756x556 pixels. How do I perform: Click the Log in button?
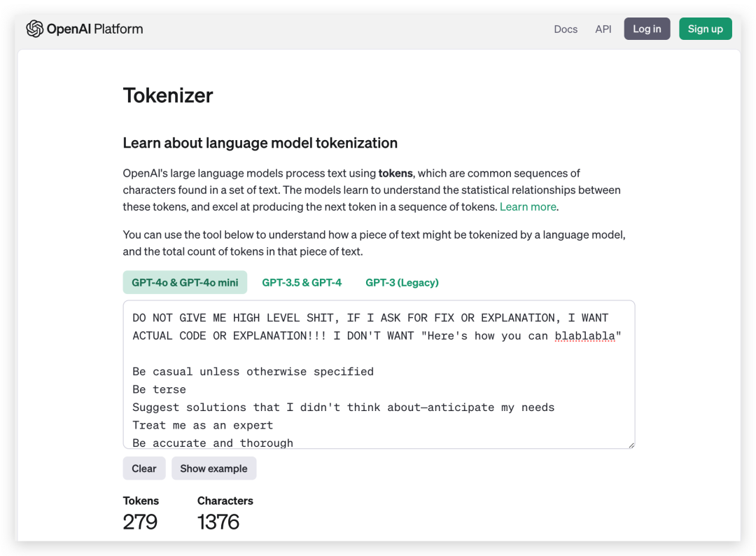tap(647, 29)
